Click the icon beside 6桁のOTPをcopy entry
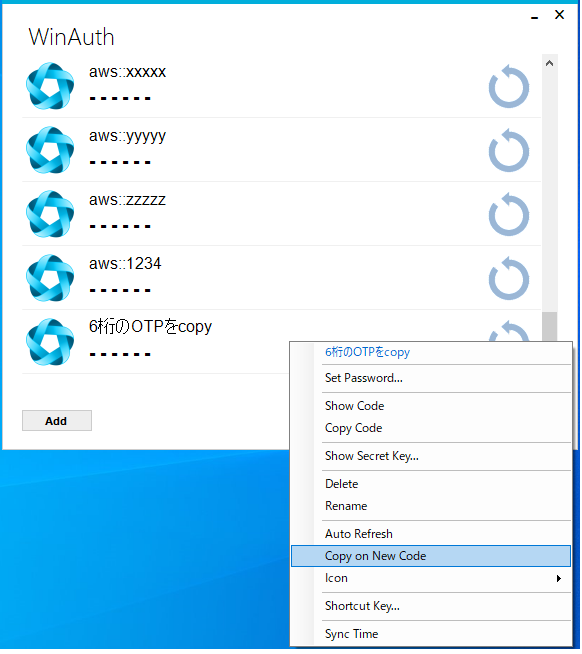 click(50, 342)
